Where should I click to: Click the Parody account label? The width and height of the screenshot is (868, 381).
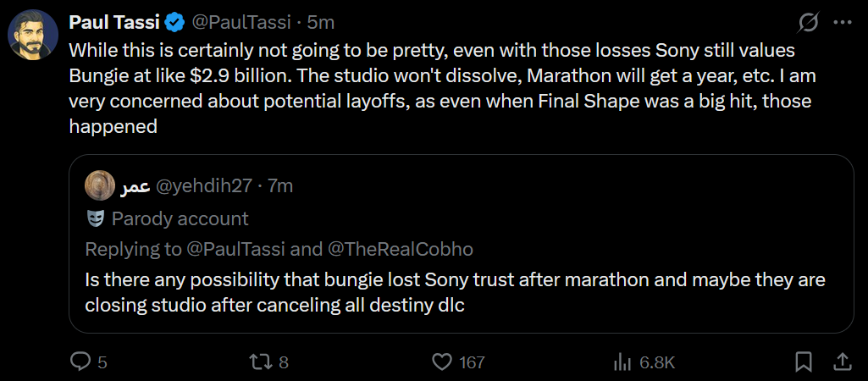point(180,218)
